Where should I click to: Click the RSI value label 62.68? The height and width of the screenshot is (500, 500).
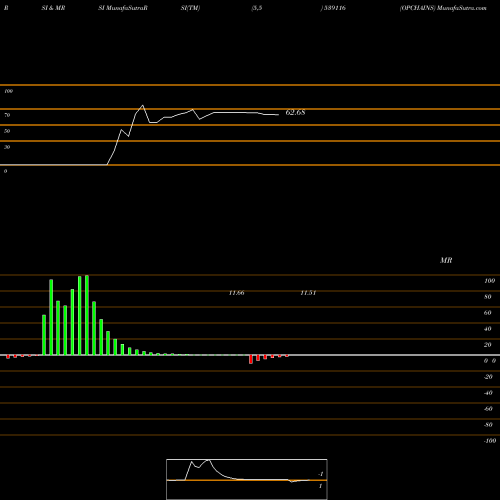click(295, 112)
